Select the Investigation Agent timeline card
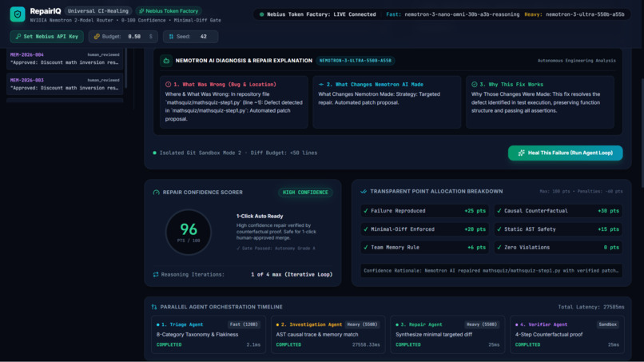The width and height of the screenshot is (644, 362). (328, 335)
